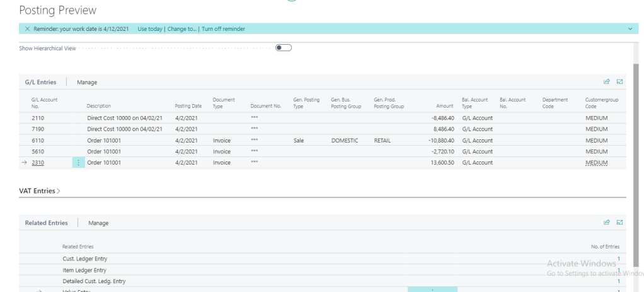Dismiss the work date reminder with X

[27, 29]
